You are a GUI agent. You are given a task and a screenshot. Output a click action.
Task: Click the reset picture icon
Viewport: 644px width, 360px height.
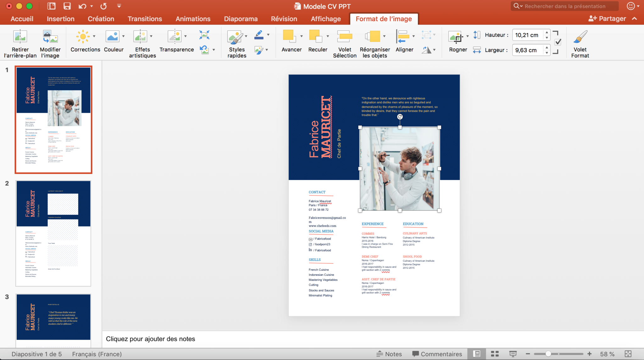coord(204,50)
